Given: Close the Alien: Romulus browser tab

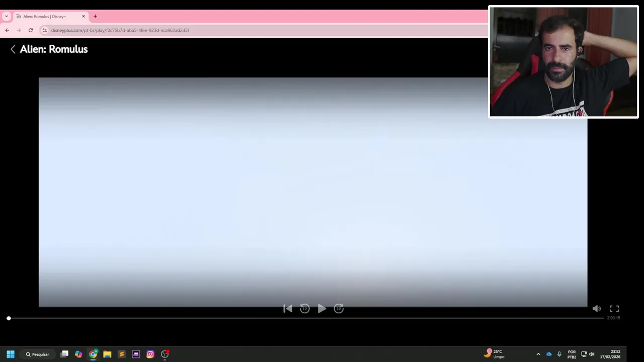Looking at the screenshot, I should click(84, 16).
